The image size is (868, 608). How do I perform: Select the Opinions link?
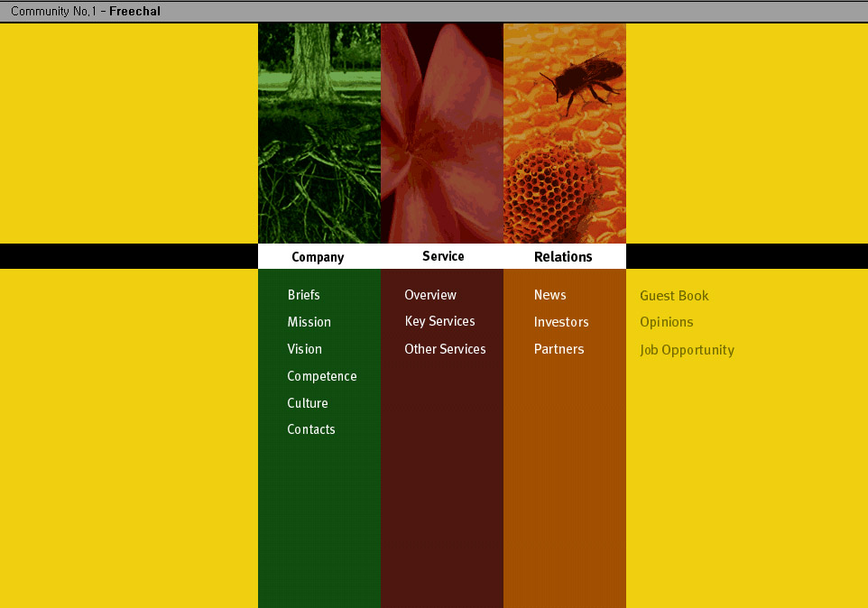666,322
